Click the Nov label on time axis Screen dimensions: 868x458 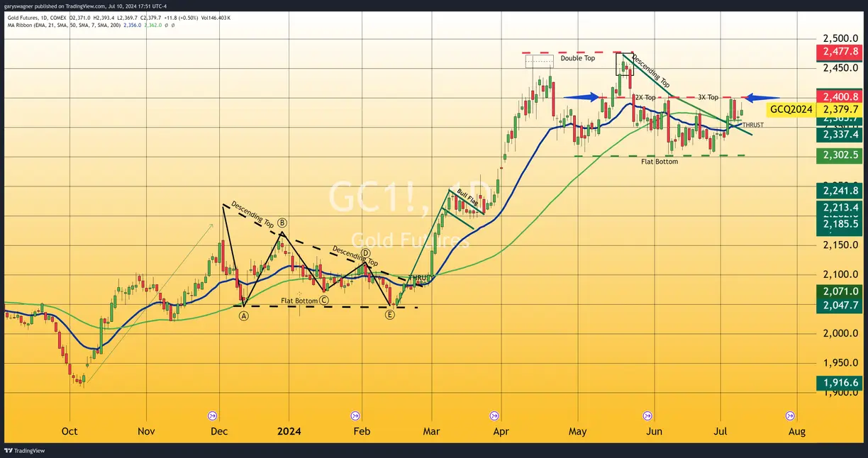[145, 431]
